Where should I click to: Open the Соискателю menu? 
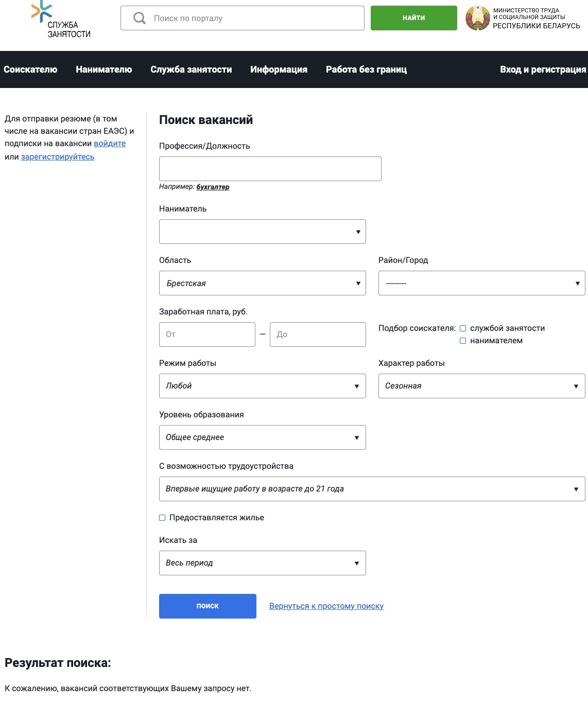(x=30, y=69)
